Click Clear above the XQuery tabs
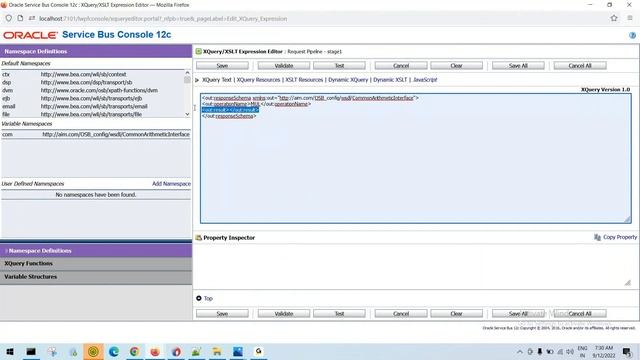The width and height of the screenshot is (640, 360). (x=456, y=66)
